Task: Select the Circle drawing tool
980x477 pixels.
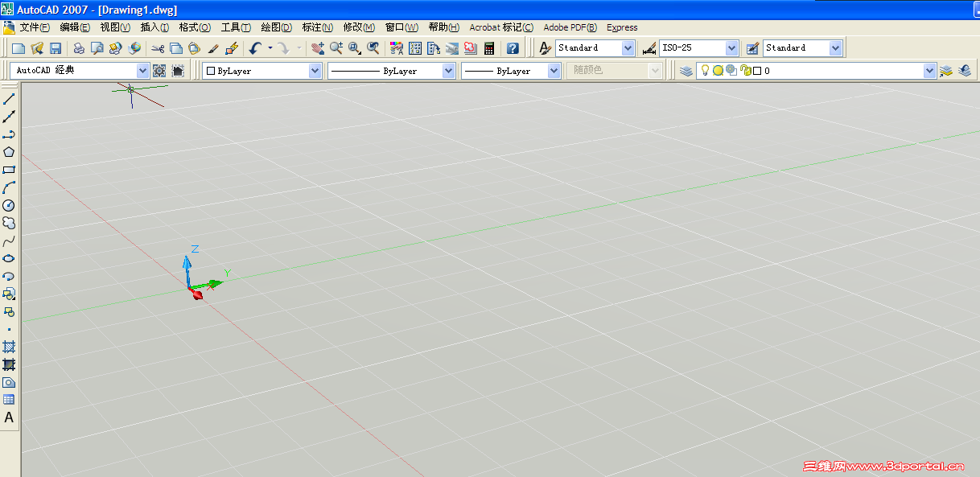Action: coord(9,205)
